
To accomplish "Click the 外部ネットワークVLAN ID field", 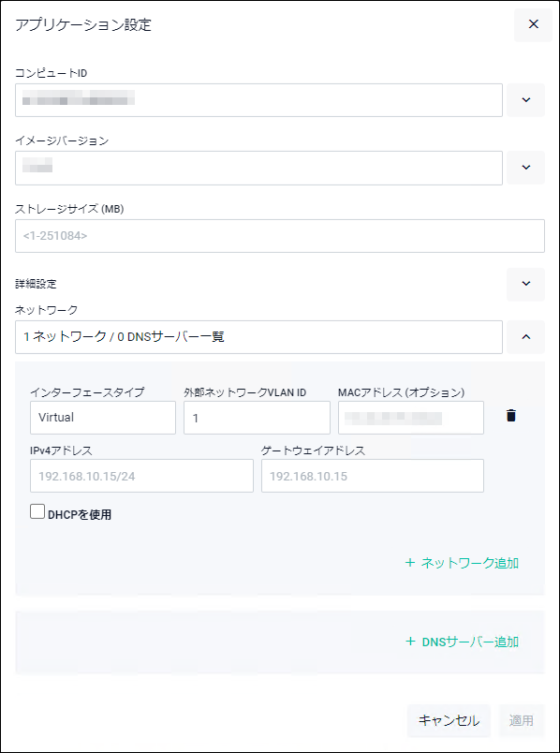I will [257, 418].
